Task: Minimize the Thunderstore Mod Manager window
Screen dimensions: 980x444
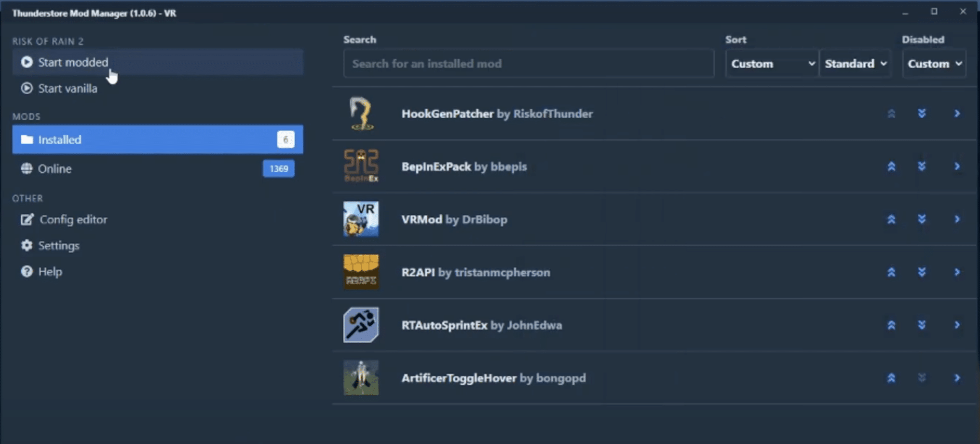Action: [x=905, y=12]
